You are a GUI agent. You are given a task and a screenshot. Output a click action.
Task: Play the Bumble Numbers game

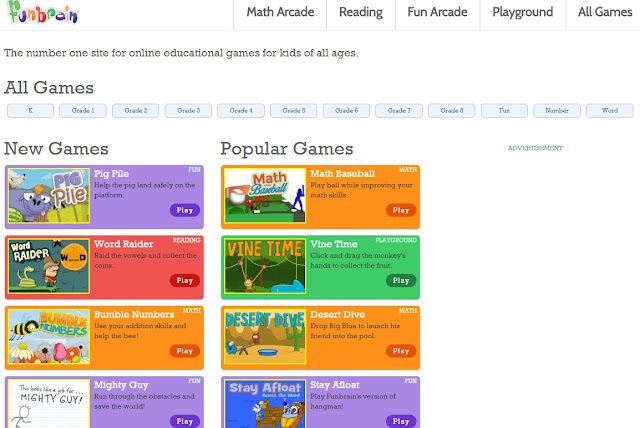[184, 351]
